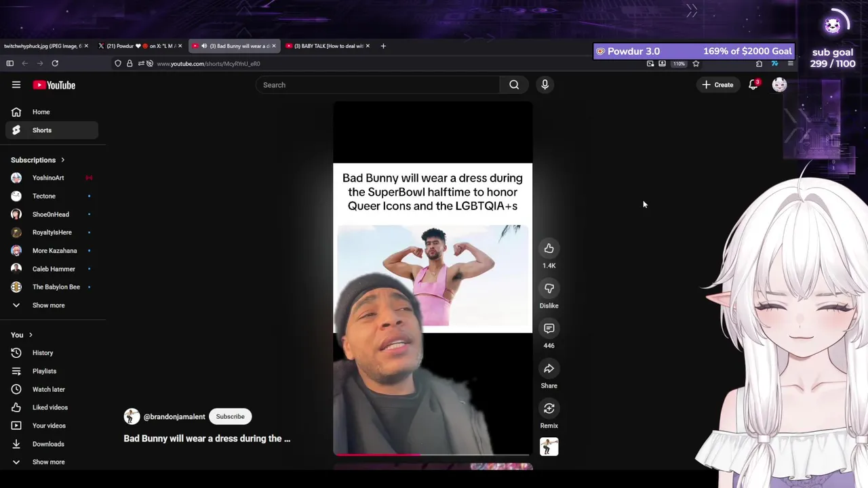The width and height of the screenshot is (868, 488).
Task: Click the site lock icon
Action: pos(130,64)
